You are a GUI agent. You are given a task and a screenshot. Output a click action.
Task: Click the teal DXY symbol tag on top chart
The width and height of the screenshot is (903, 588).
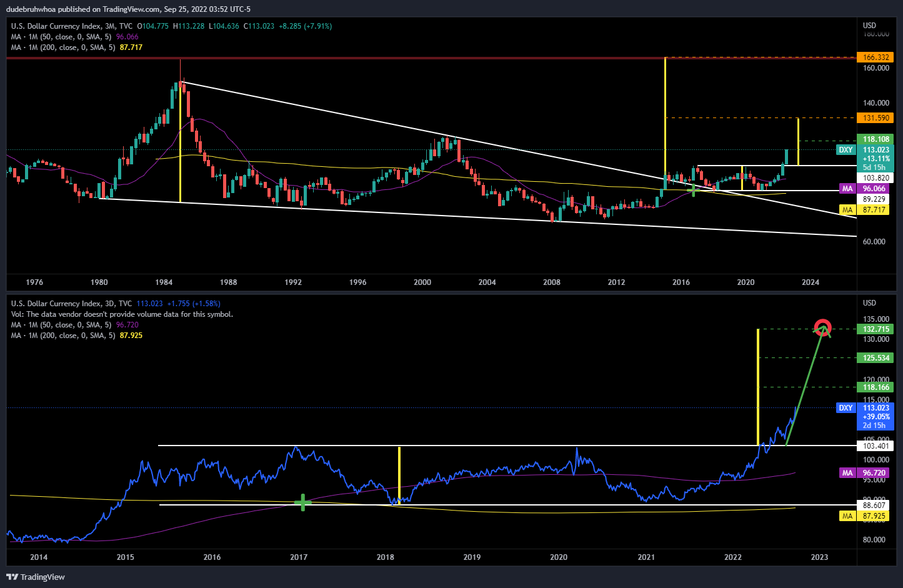click(x=846, y=150)
